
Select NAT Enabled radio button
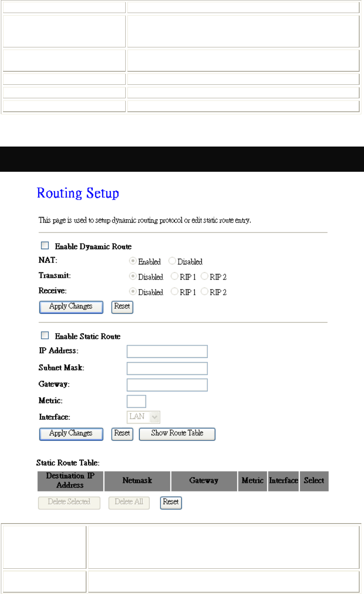[132, 261]
